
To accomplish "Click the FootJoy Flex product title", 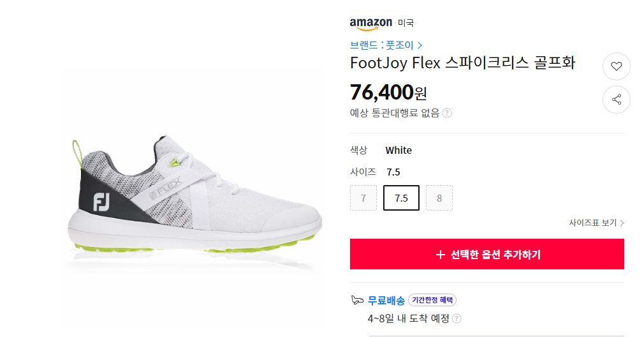I will point(462,63).
